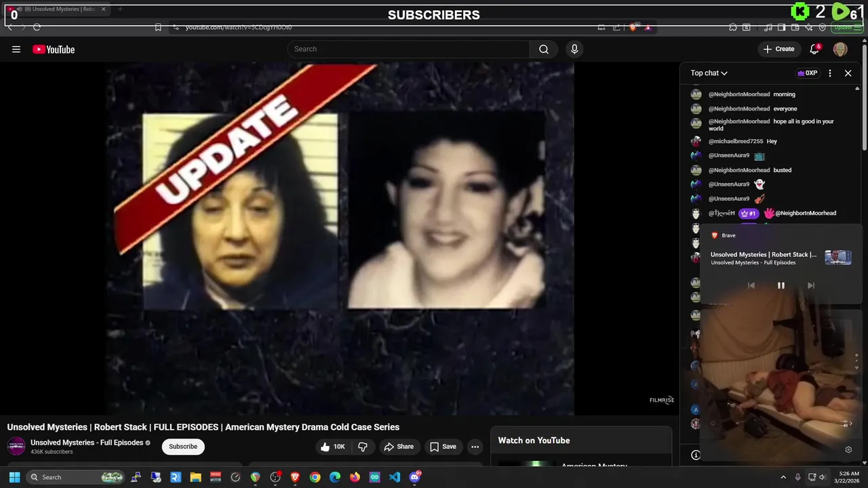
Task: Open Discord from taskbar
Action: pos(415,477)
